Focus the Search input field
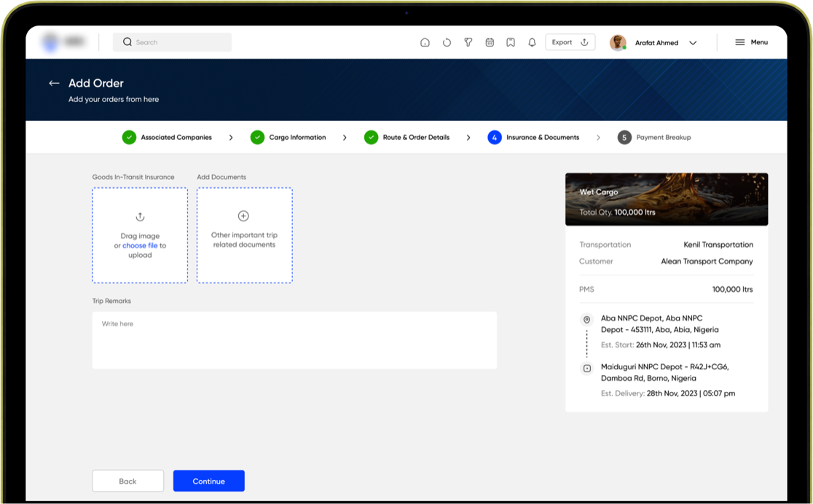Image resolution: width=813 pixels, height=504 pixels. click(x=172, y=42)
